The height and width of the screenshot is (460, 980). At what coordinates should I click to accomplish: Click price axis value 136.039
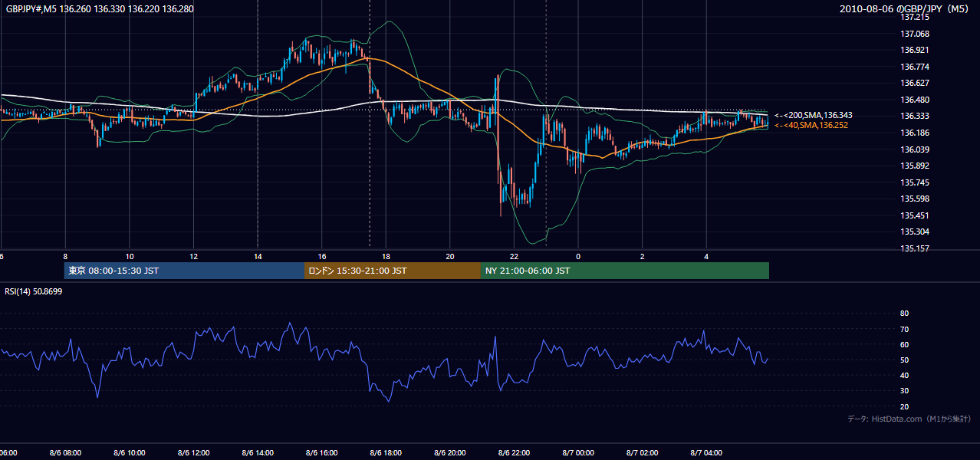[915, 149]
